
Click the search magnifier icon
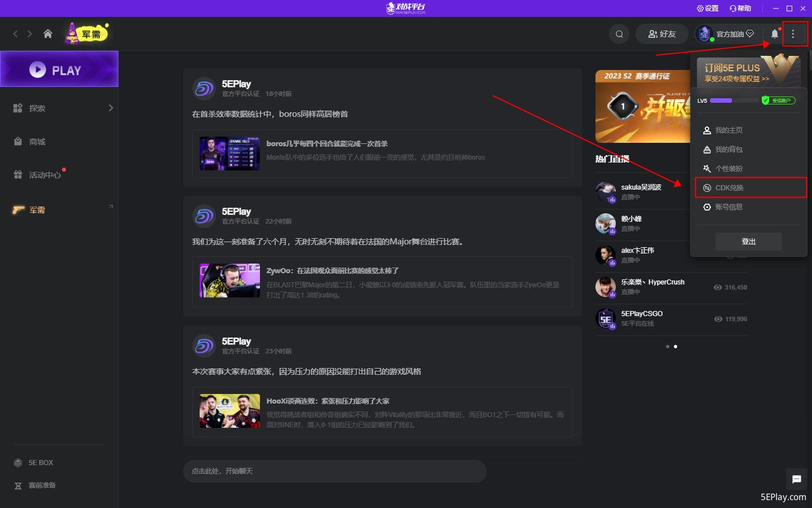click(619, 34)
